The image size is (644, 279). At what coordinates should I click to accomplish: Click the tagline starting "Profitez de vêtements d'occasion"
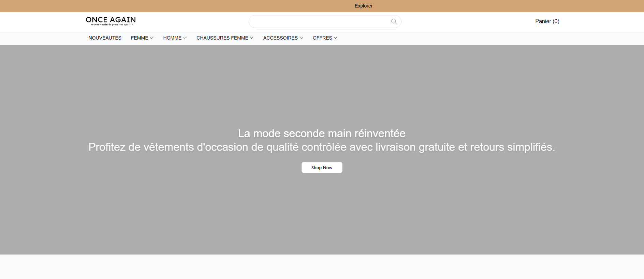[322, 147]
